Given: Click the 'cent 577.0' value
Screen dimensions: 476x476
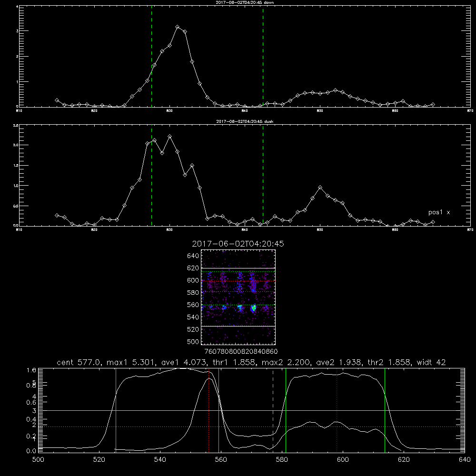Looking at the screenshot, I should point(80,362).
